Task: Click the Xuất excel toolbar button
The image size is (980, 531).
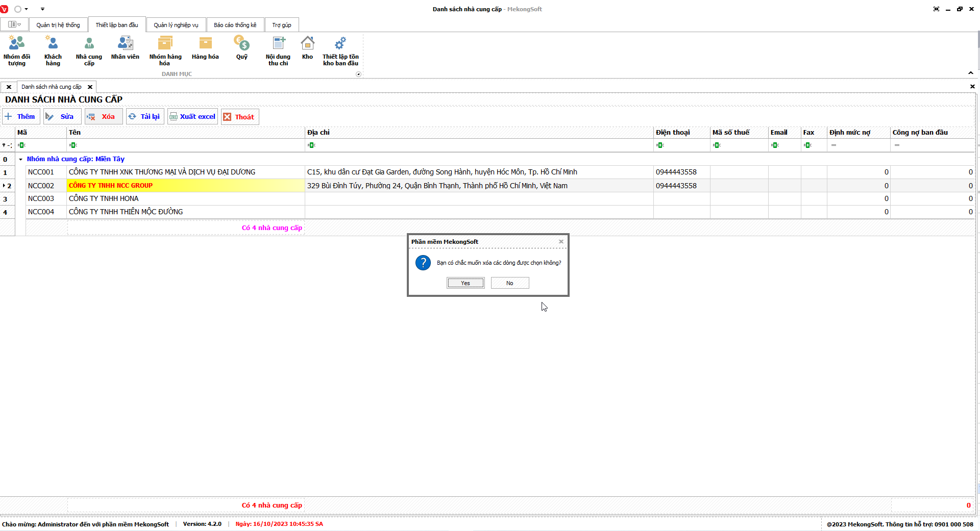Action: tap(193, 117)
